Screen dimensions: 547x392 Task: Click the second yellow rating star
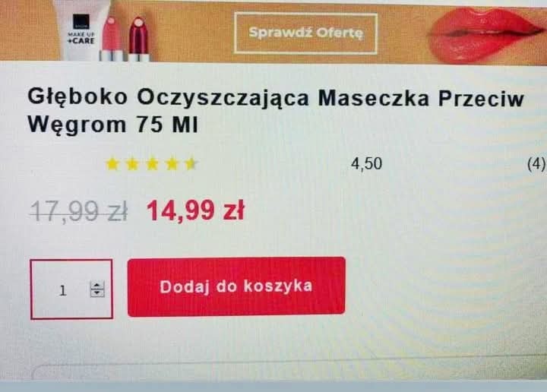tap(132, 164)
